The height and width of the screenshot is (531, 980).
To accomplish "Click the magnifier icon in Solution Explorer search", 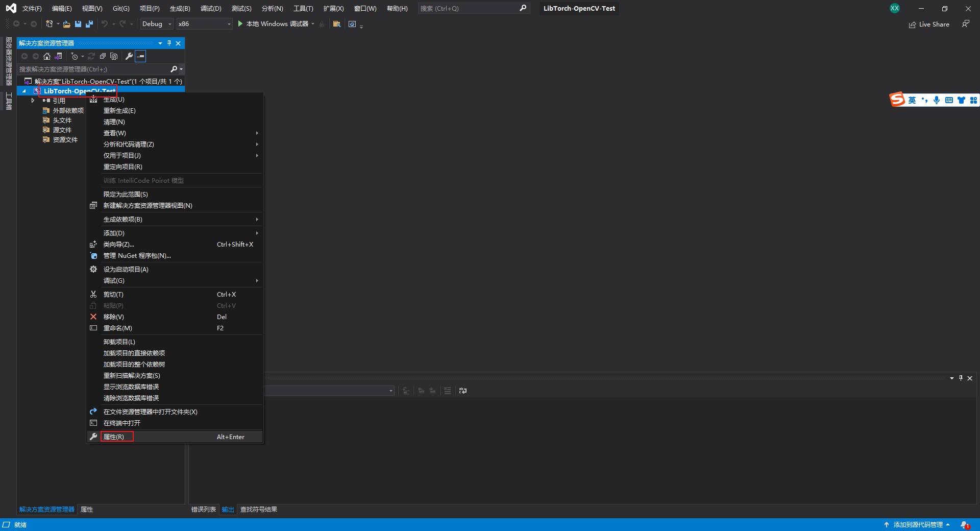I will click(174, 69).
